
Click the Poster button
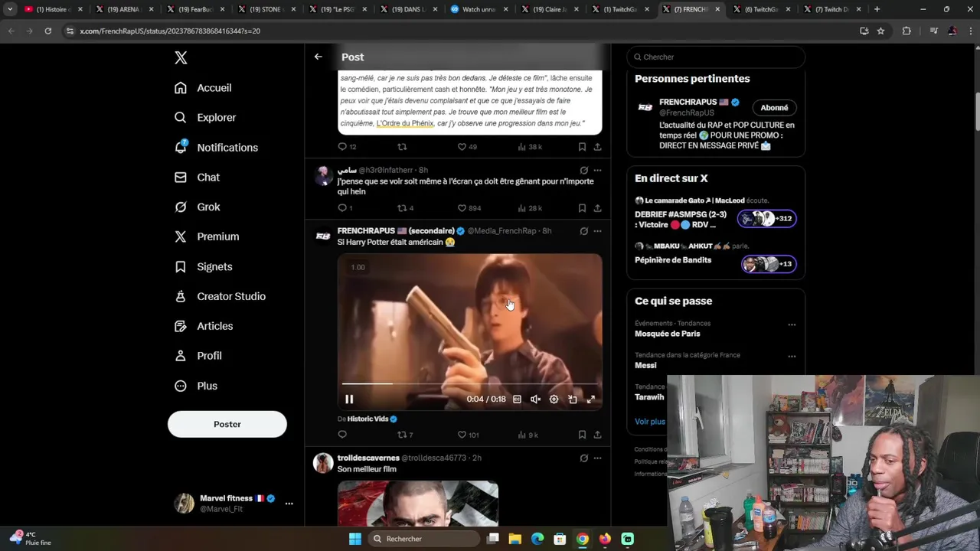tap(227, 424)
